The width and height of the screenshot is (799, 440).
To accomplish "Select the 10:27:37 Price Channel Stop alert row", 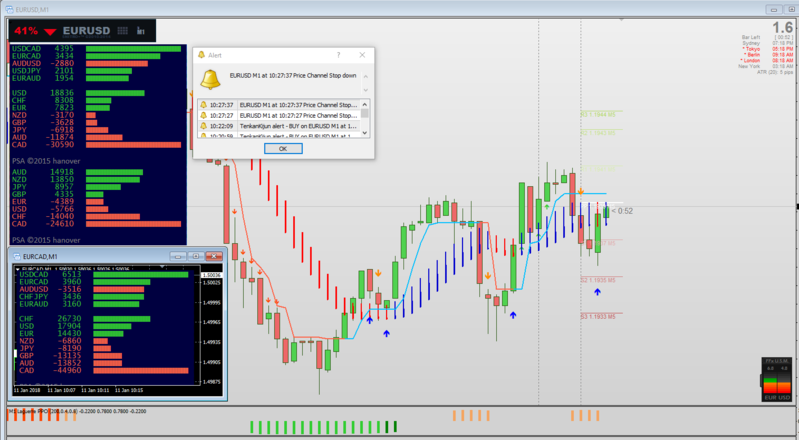I will pos(279,105).
